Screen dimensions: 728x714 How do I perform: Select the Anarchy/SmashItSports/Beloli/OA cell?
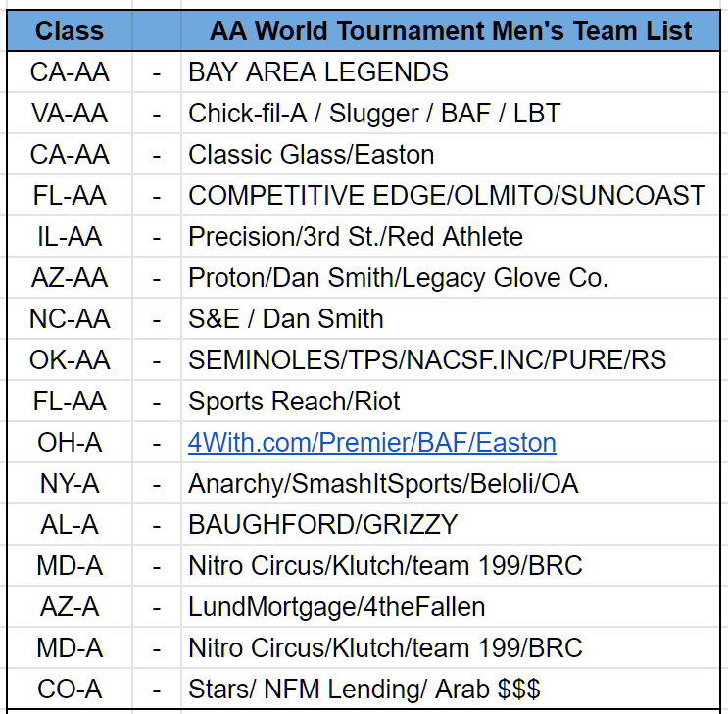pos(451,483)
